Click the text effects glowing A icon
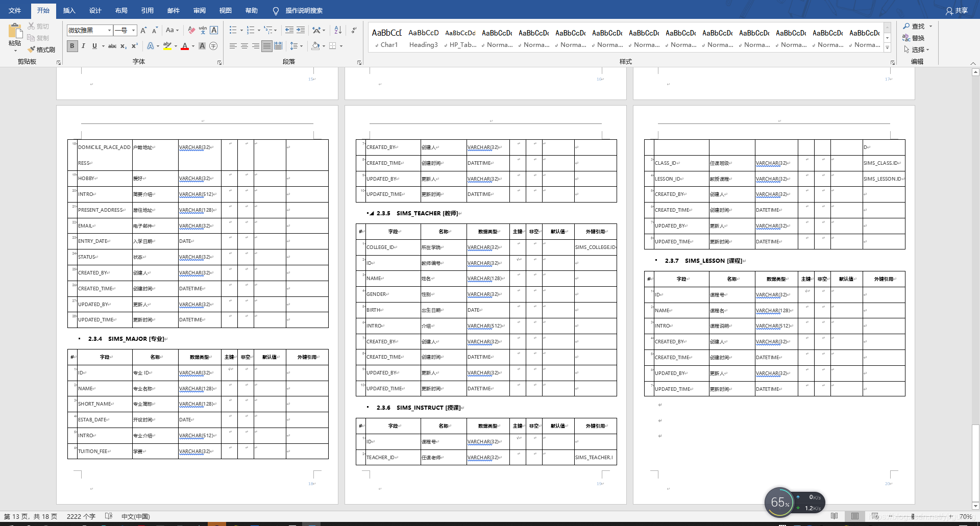This screenshot has height=526, width=980. pos(151,46)
